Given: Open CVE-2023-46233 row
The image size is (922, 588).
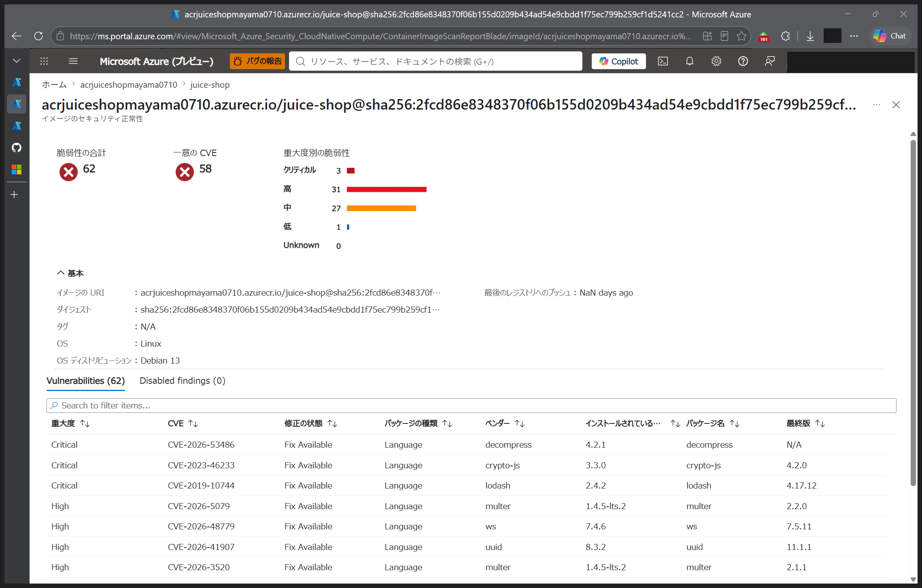Looking at the screenshot, I should [x=467, y=465].
